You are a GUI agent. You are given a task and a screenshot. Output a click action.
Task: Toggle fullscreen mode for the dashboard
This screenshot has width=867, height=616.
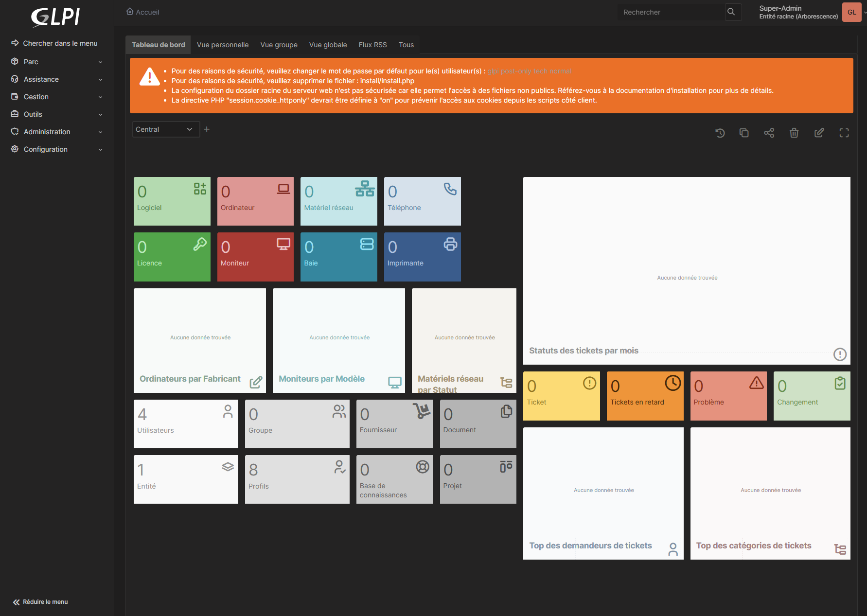(x=844, y=133)
